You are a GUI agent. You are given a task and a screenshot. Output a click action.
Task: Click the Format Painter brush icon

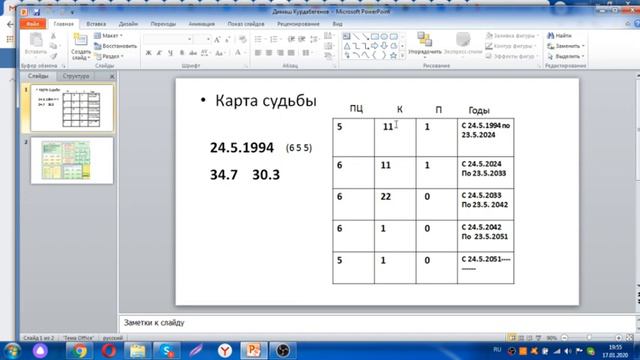coord(53,56)
